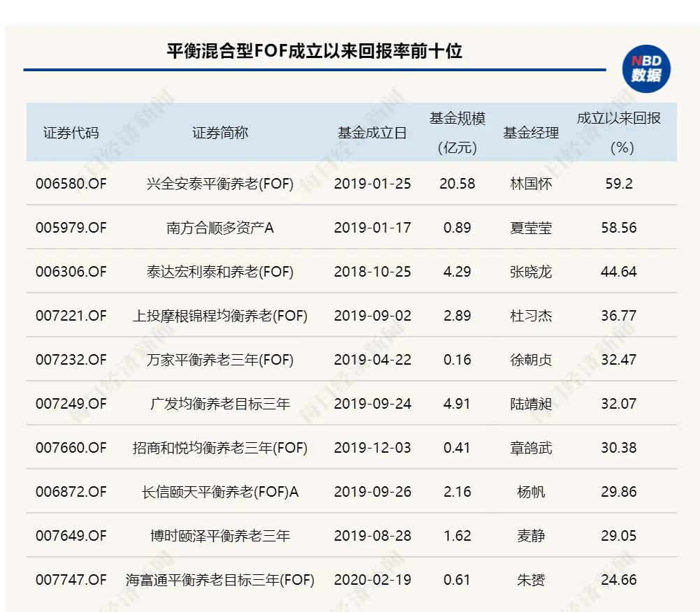Click date 2020-02-19

(x=372, y=580)
